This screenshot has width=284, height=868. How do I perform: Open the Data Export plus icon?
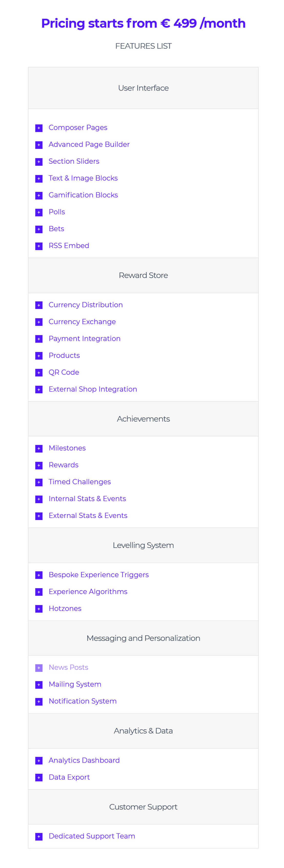(38, 778)
